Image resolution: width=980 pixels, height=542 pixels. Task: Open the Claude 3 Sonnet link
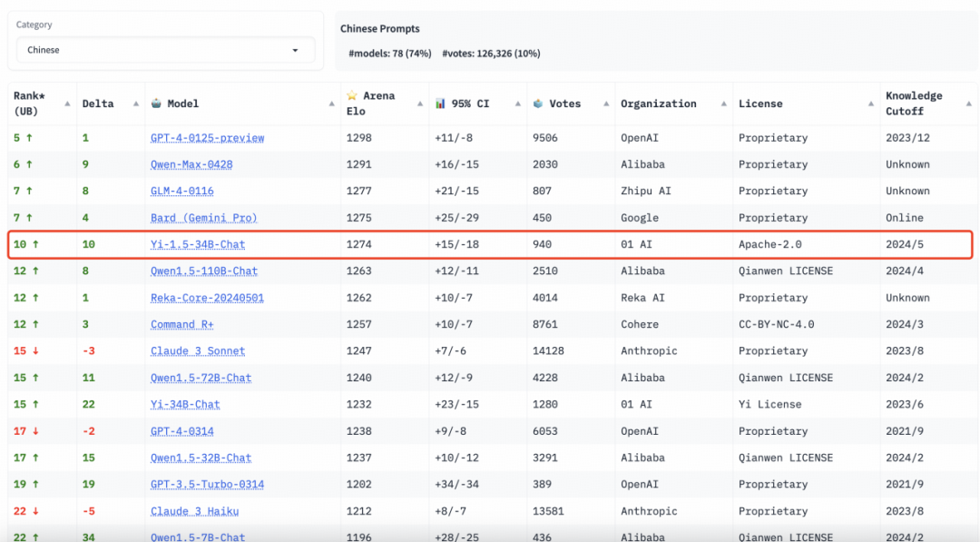click(x=198, y=350)
